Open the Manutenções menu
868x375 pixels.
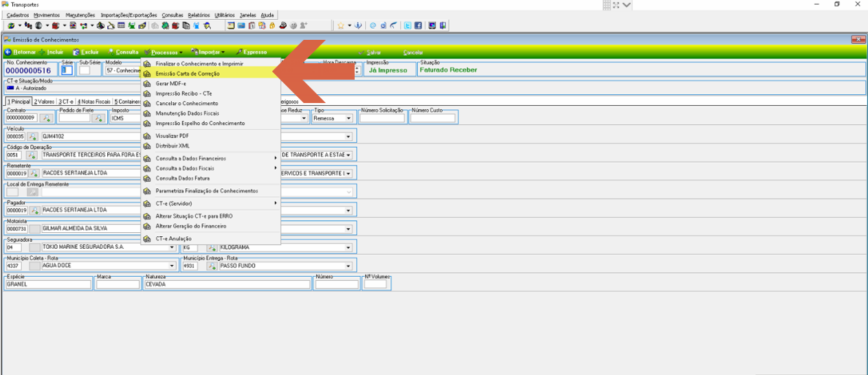pyautogui.click(x=80, y=15)
